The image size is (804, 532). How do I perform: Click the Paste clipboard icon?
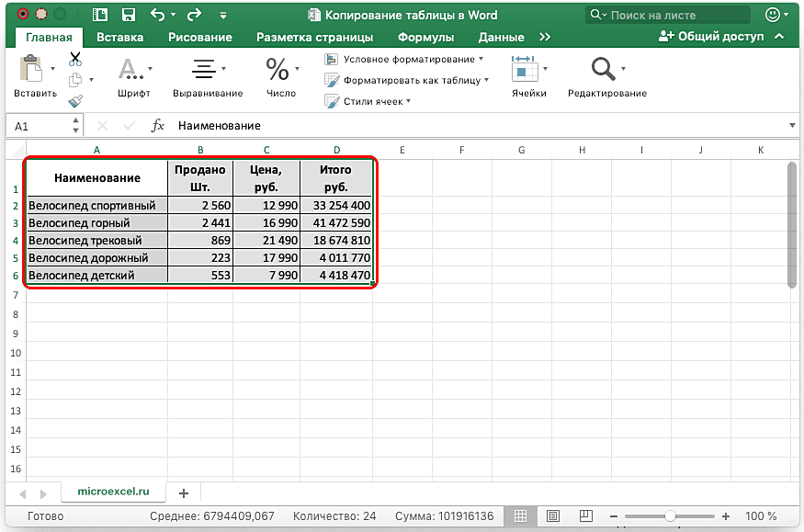tap(31, 69)
